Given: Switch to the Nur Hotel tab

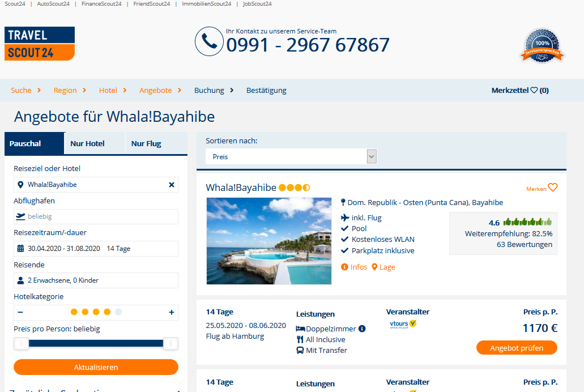Looking at the screenshot, I should [x=95, y=143].
